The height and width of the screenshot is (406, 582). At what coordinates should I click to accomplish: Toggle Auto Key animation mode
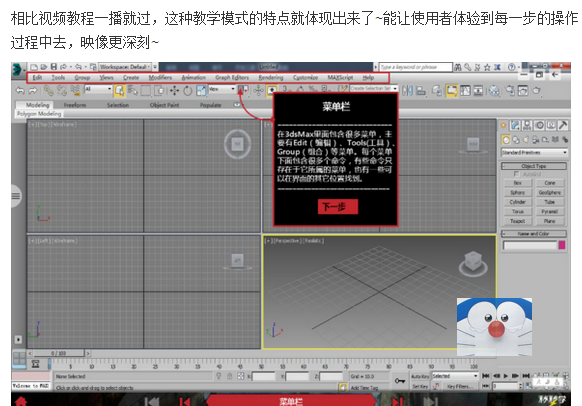pyautogui.click(x=420, y=376)
